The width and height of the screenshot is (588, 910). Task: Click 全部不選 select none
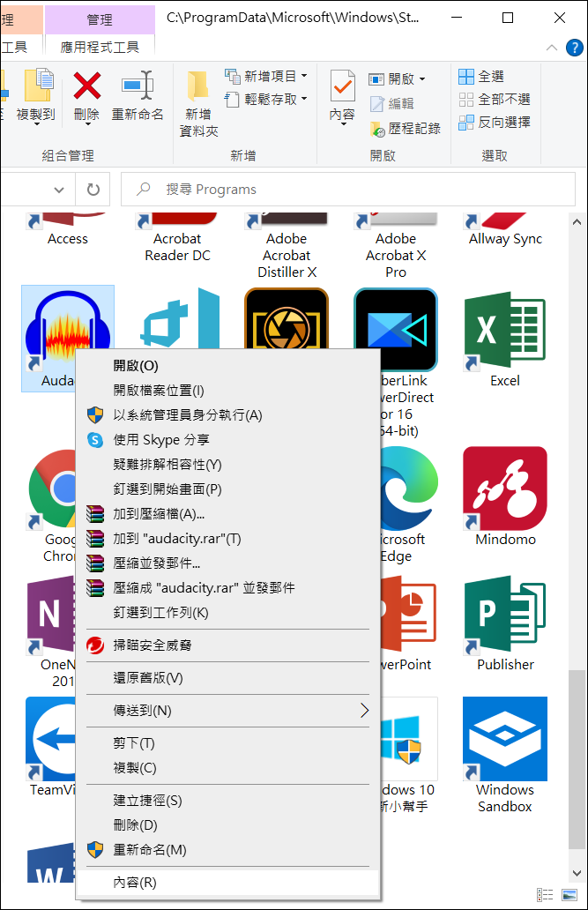click(x=495, y=100)
